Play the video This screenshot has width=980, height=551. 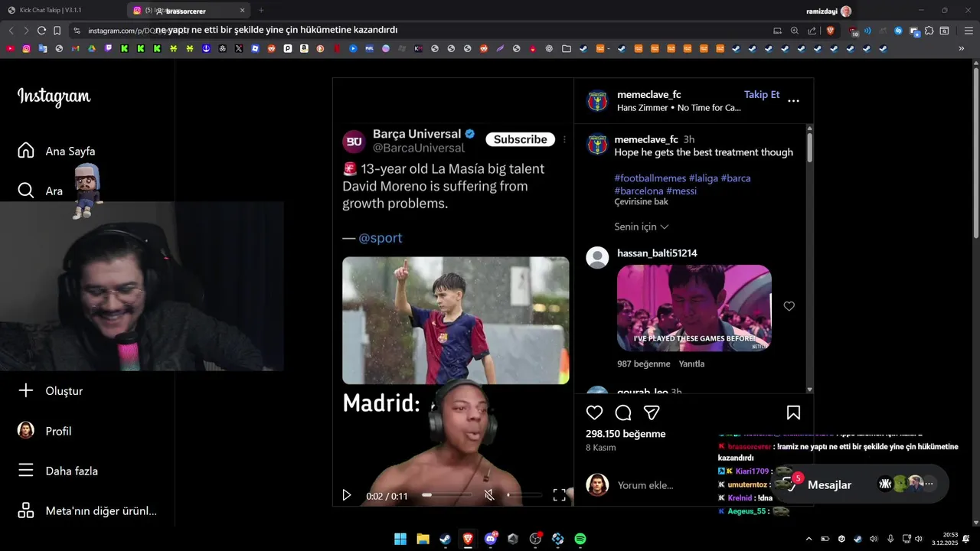click(x=346, y=495)
